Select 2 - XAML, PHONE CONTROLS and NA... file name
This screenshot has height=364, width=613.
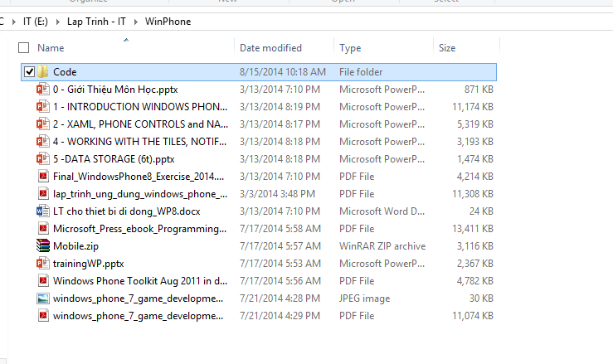140,124
